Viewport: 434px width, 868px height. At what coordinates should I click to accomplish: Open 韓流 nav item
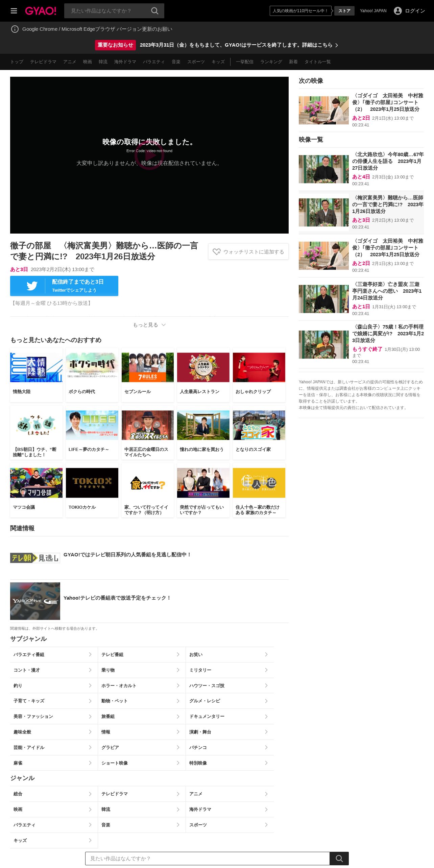[x=103, y=62]
